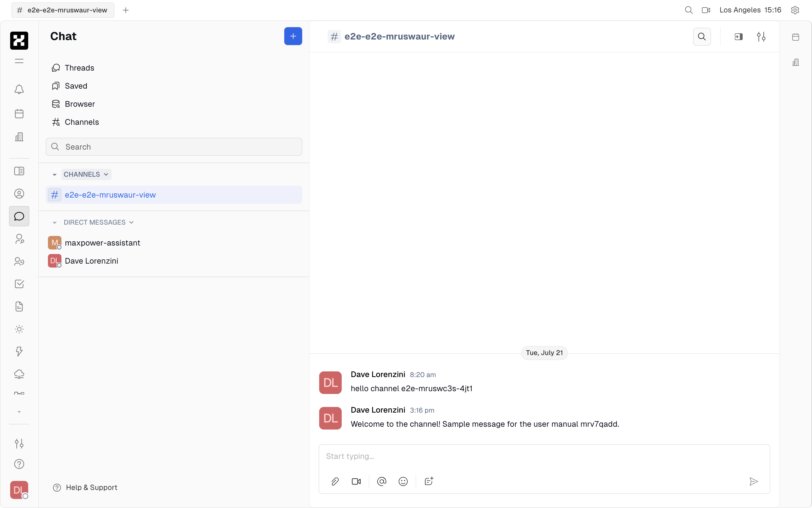Search within the channel via the header magnifier

[x=702, y=37]
